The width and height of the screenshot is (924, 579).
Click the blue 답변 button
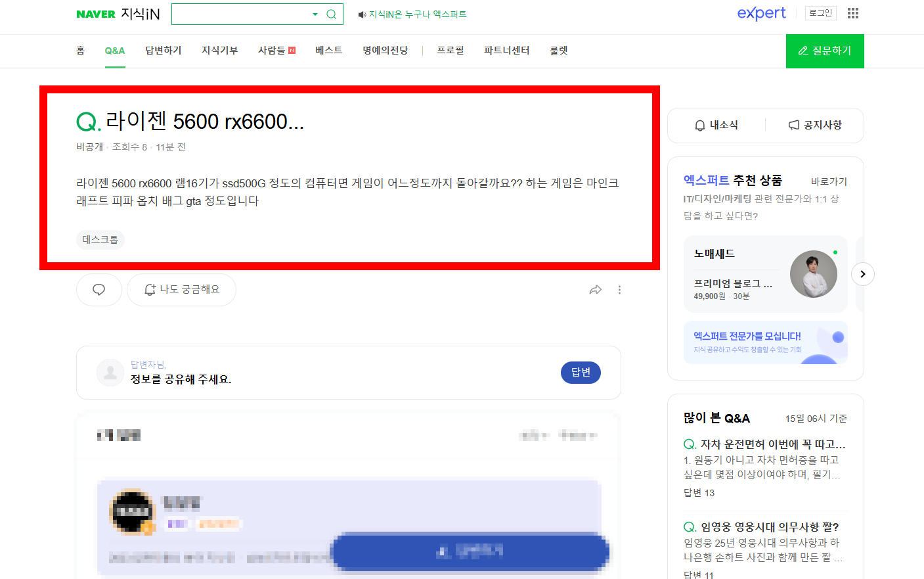[x=581, y=373]
